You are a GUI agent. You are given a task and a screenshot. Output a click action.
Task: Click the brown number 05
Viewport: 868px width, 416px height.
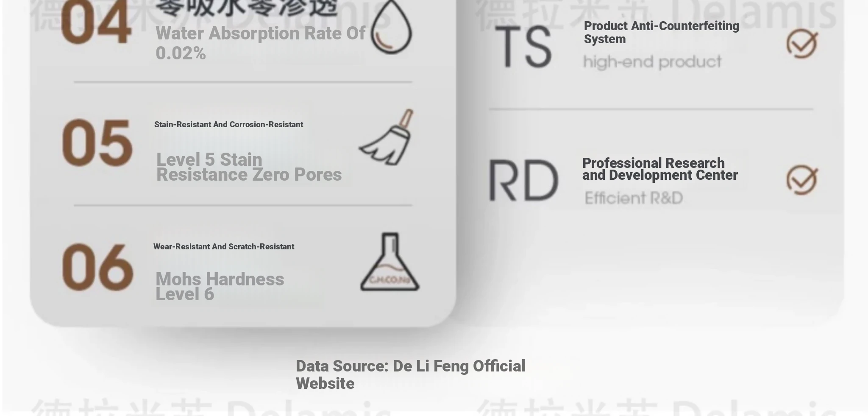coord(97,143)
